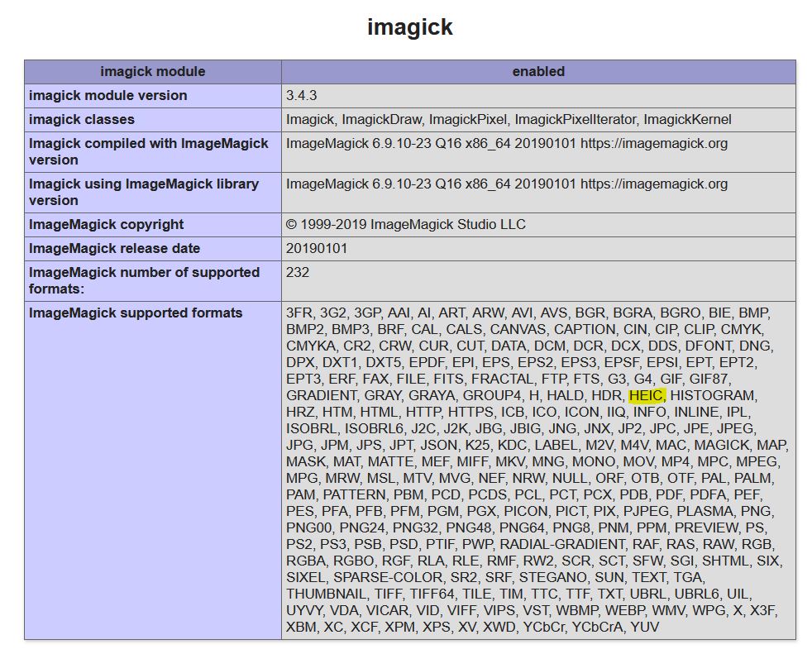Click the "imagick" page heading
812x654 pixels.
(x=409, y=27)
